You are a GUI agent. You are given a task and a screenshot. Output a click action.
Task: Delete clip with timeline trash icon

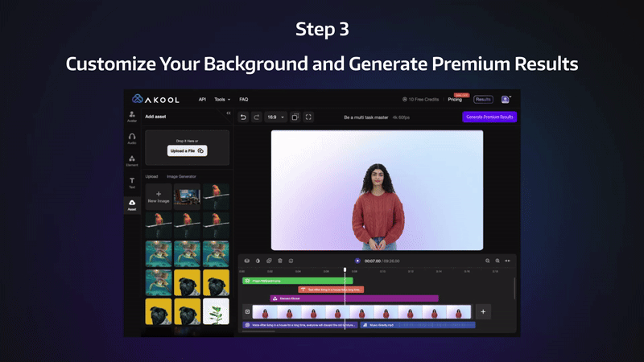(280, 261)
